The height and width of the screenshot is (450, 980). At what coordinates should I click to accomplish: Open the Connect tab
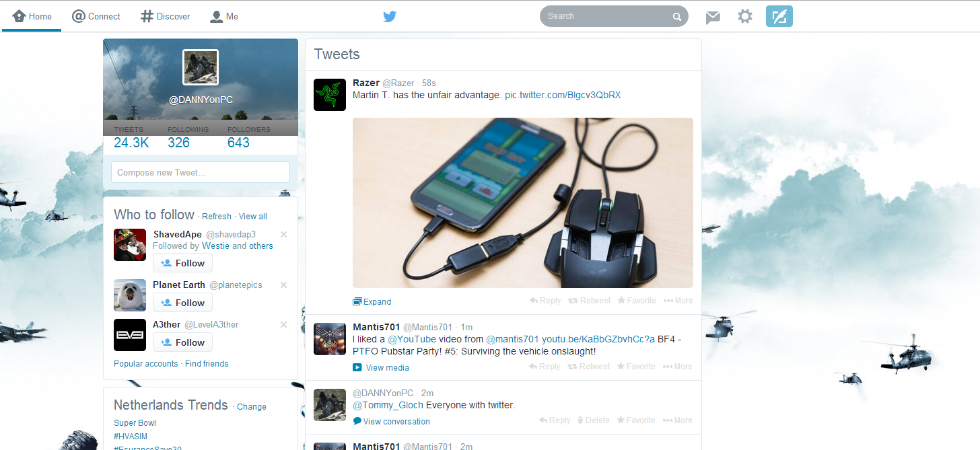96,16
